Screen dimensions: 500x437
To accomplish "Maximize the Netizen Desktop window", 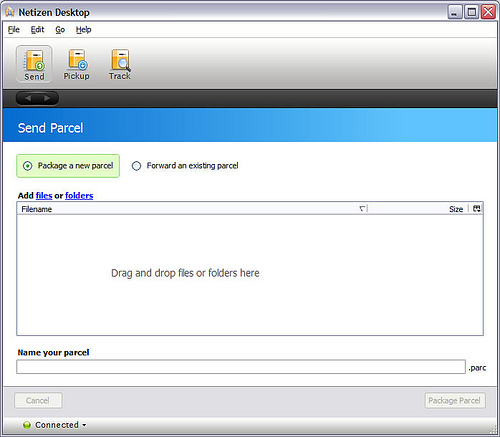I will [x=472, y=12].
